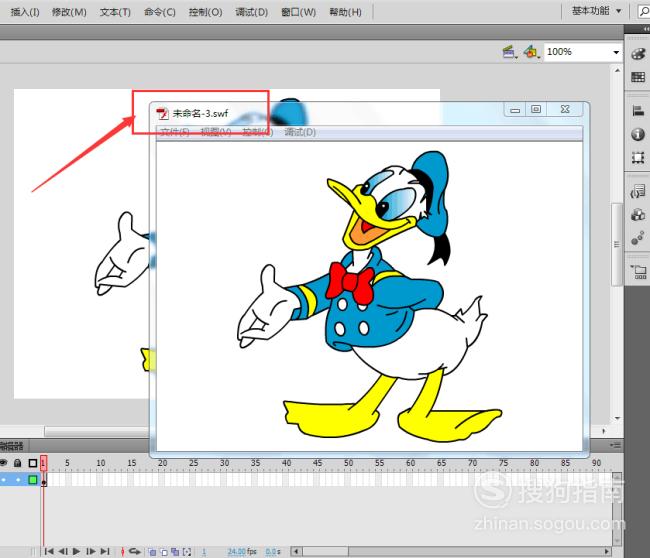Open 调试(D) menu in the SWF window
650x558 pixels.
[300, 132]
